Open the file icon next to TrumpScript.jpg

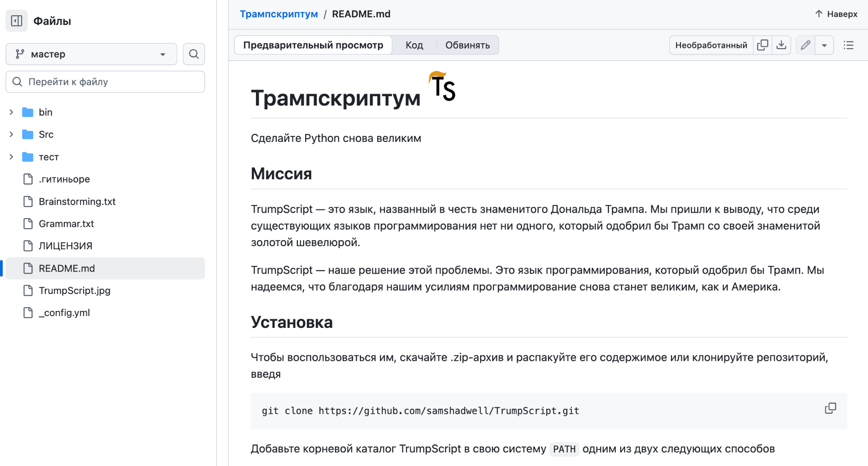[x=28, y=291]
